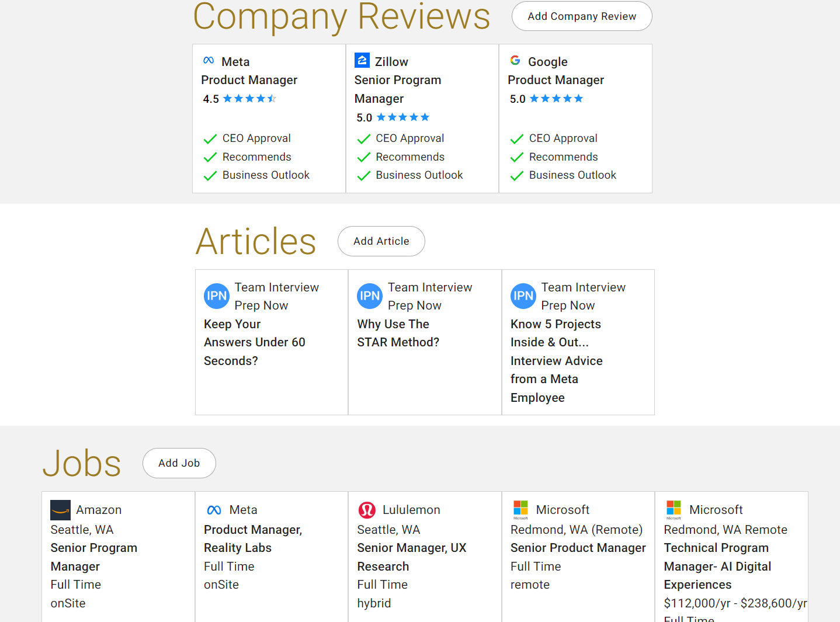
Task: Click the hybrid label on Lululemon job
Action: (x=374, y=603)
